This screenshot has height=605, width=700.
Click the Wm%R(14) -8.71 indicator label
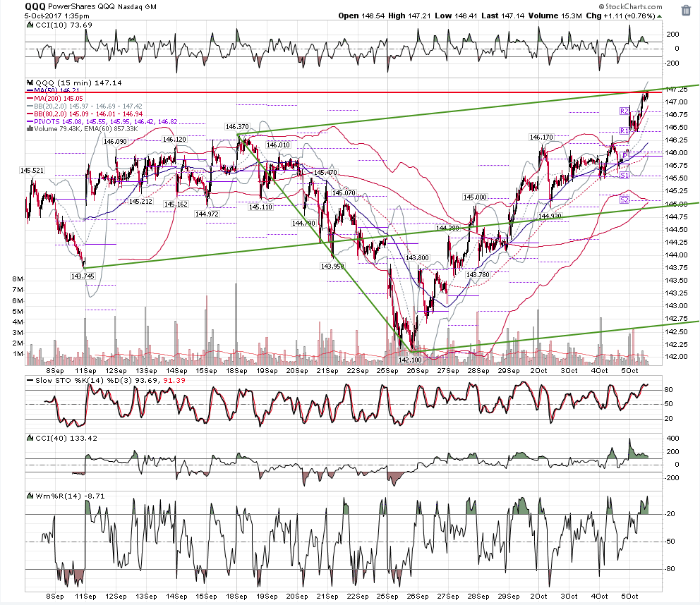tap(70, 496)
